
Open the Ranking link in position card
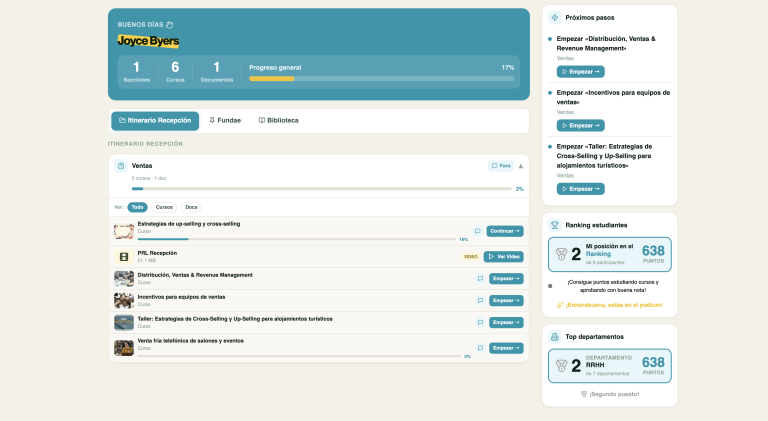coord(598,254)
